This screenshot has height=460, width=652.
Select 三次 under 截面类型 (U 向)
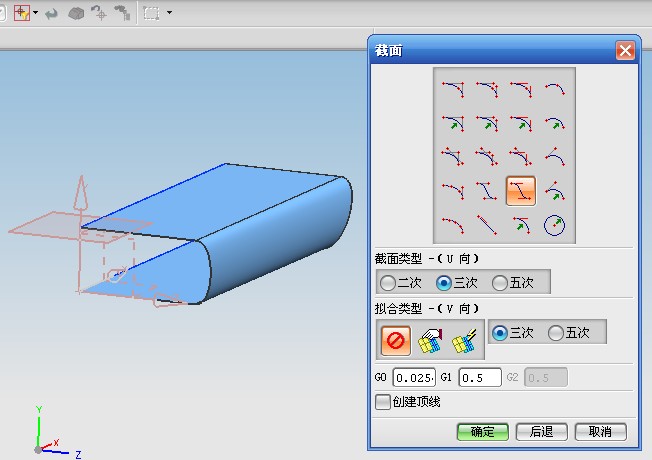tap(457, 283)
